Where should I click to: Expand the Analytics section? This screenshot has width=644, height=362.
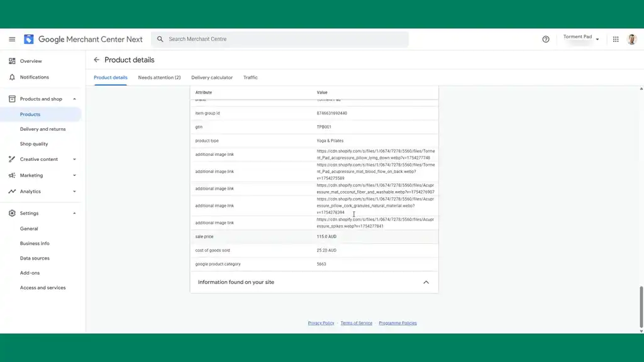click(74, 191)
